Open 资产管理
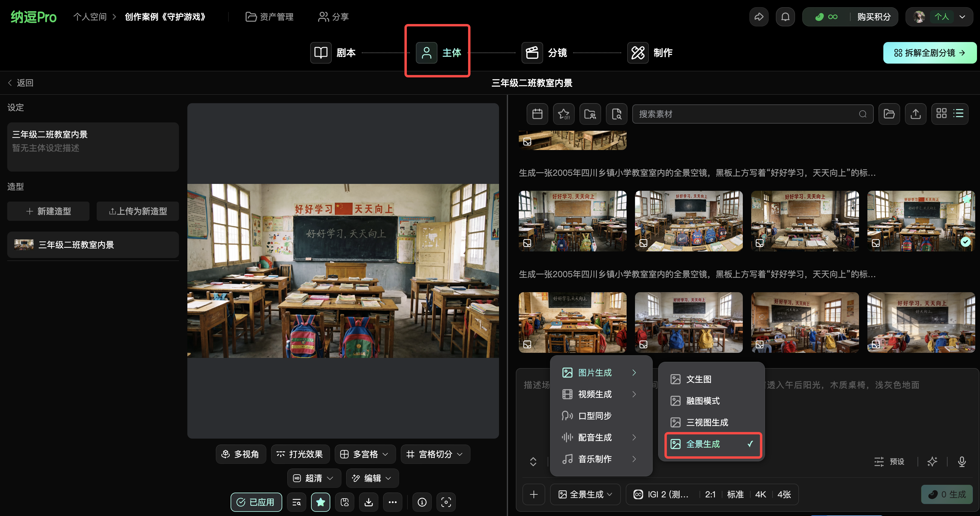 coord(269,17)
